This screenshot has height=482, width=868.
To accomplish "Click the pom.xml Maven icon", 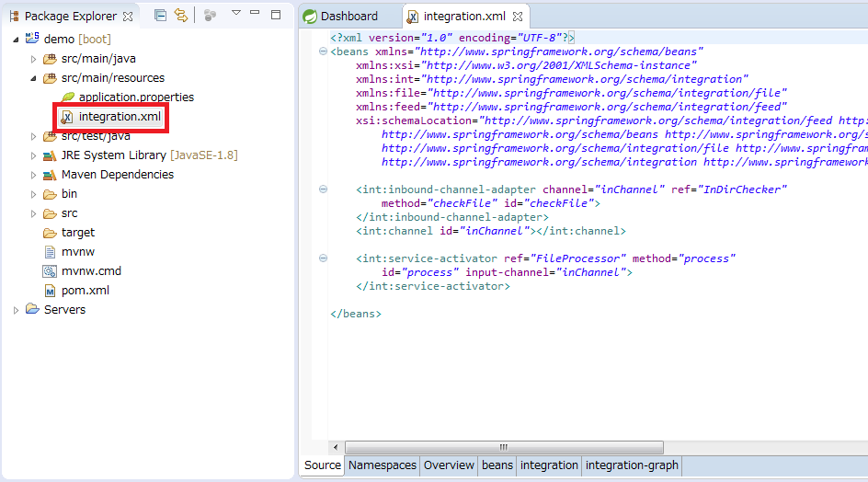I will coord(50,291).
